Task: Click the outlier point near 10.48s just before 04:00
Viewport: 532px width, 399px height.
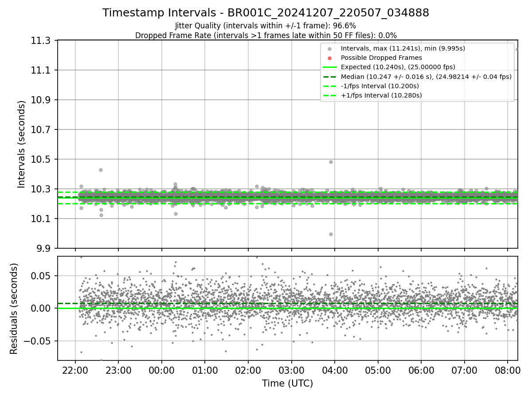Action: click(331, 162)
